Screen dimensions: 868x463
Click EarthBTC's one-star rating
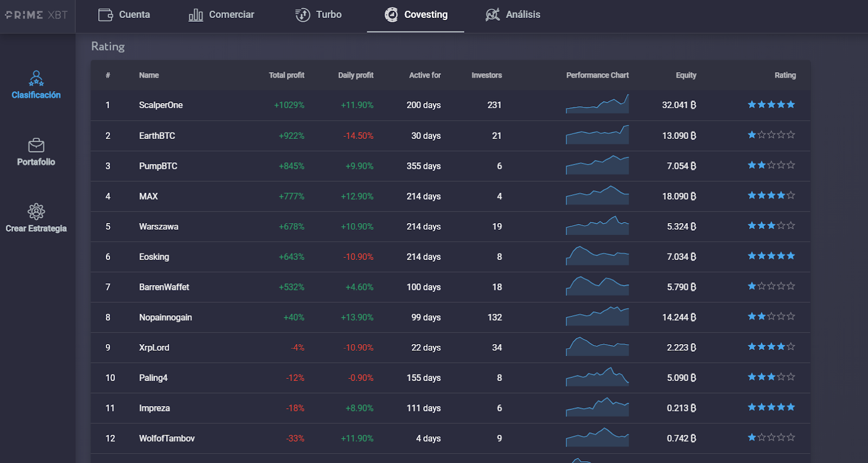click(771, 135)
